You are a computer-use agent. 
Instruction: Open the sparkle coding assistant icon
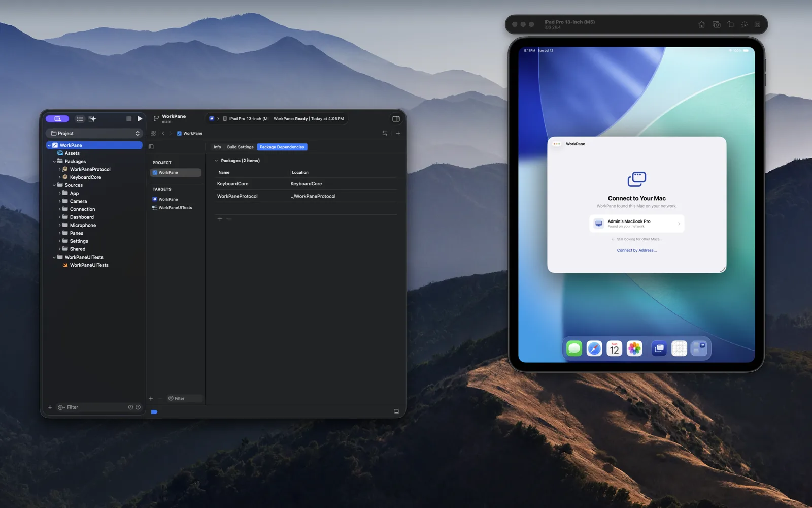(92, 119)
